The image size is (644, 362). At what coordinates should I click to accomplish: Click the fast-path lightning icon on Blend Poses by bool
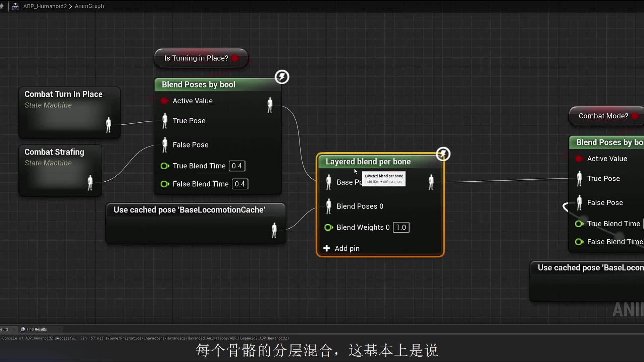point(282,77)
